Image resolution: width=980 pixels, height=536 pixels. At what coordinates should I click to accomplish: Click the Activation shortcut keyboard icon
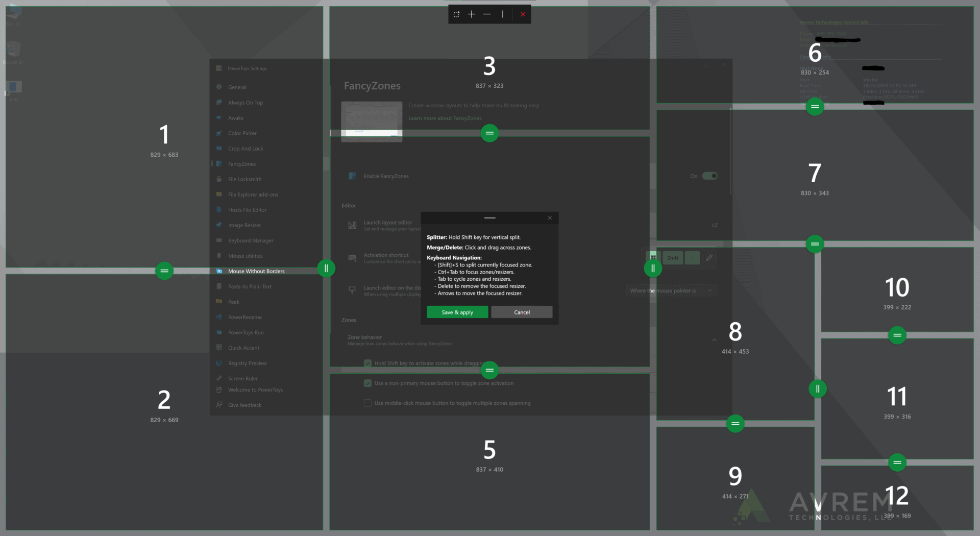[x=352, y=258]
